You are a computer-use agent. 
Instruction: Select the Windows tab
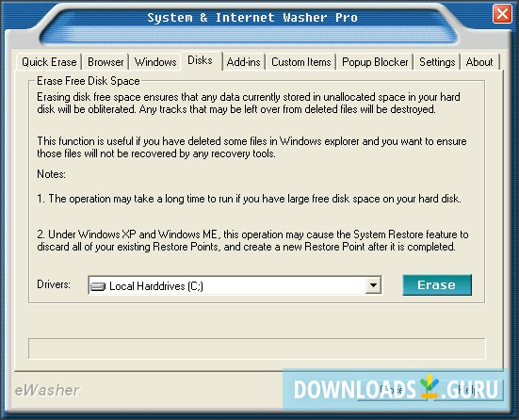pyautogui.click(x=155, y=62)
